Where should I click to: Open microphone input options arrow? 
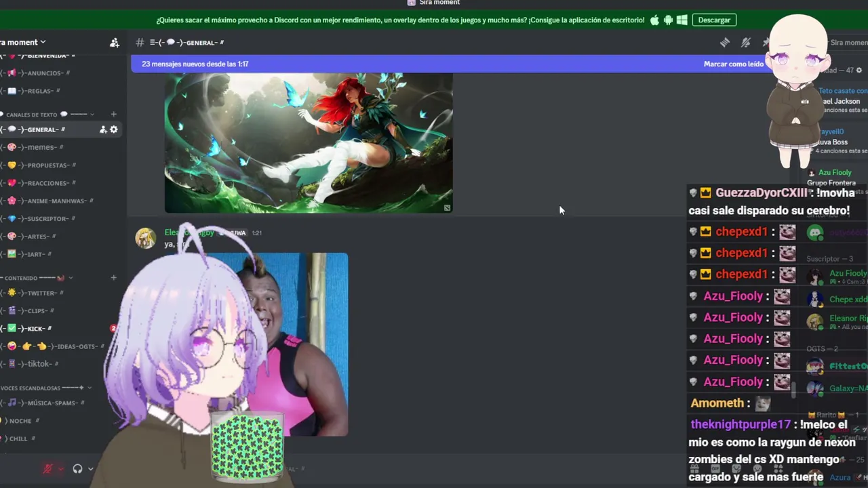click(x=60, y=468)
